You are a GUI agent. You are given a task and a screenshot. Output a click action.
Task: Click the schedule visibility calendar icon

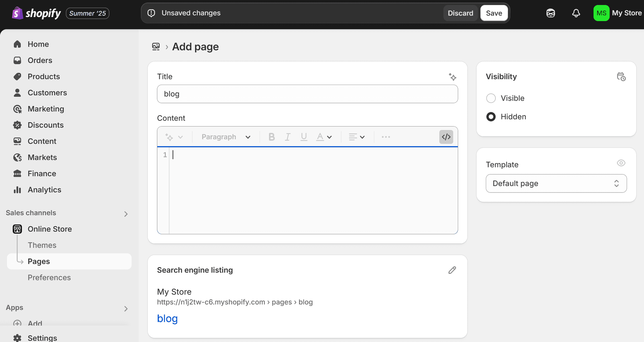coord(621,77)
